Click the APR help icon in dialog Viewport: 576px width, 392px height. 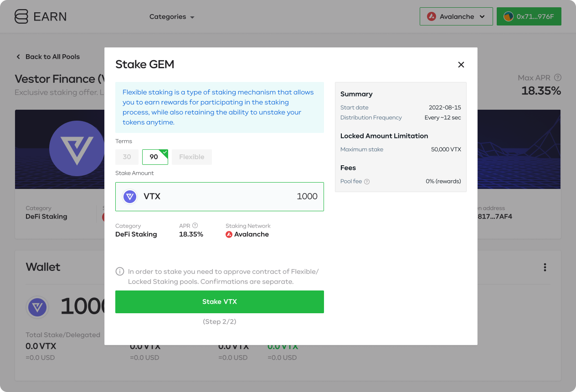tap(195, 226)
